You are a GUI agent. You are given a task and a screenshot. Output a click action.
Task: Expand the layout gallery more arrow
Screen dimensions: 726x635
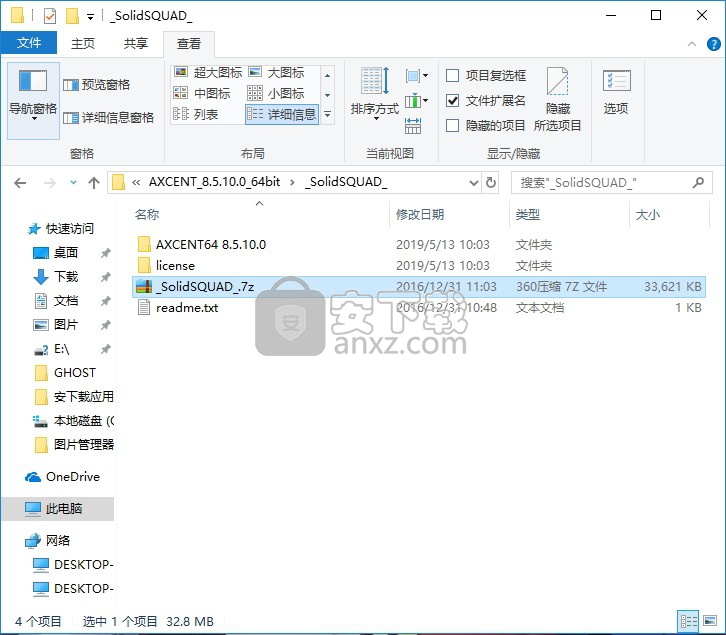click(x=327, y=114)
